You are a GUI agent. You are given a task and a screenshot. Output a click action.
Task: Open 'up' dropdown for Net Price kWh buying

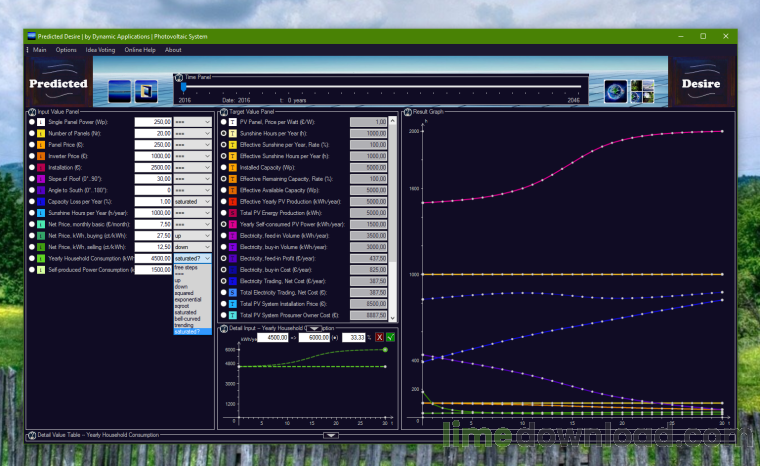coord(192,236)
